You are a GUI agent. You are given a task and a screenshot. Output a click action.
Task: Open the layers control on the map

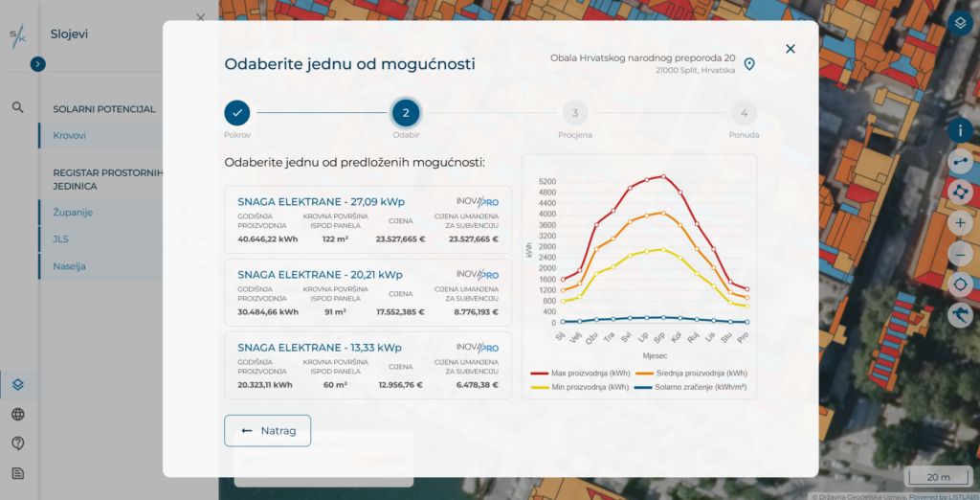(960, 24)
